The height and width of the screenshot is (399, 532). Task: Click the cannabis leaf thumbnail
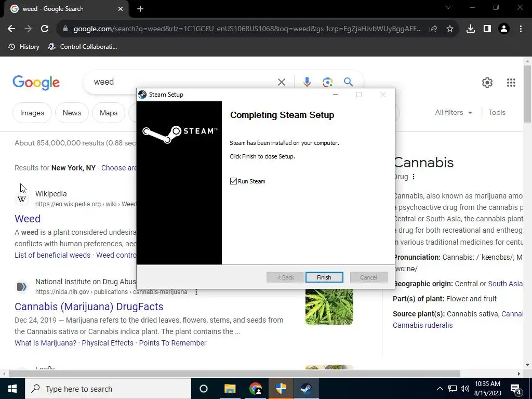(329, 307)
